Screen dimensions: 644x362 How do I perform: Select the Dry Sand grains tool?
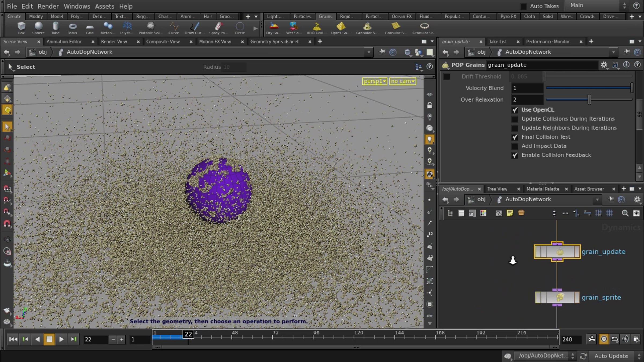point(274,28)
